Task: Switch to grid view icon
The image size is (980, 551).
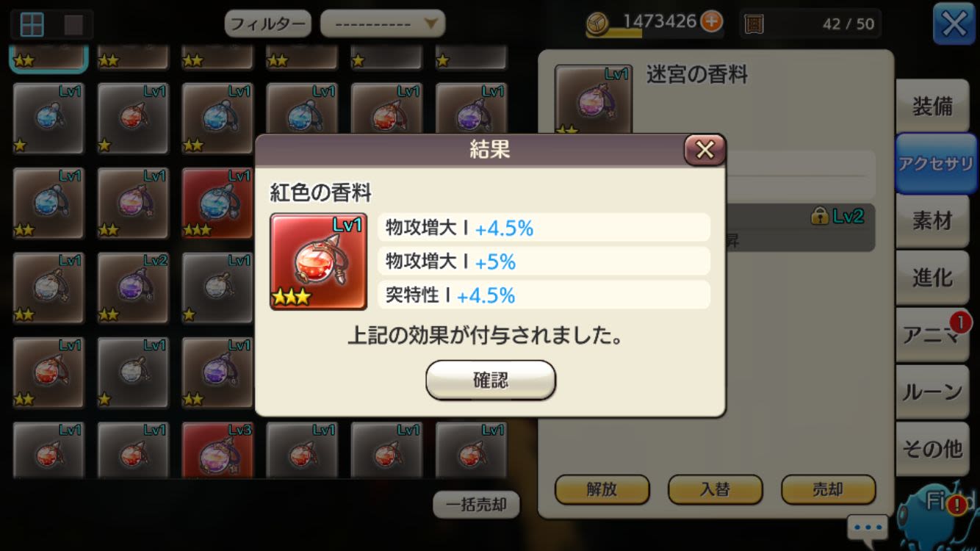Action: pyautogui.click(x=32, y=24)
